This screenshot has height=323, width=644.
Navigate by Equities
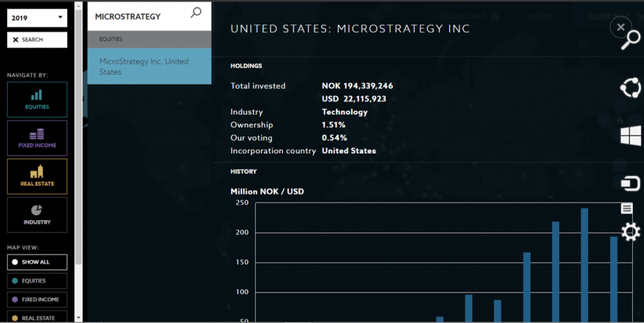pyautogui.click(x=37, y=100)
